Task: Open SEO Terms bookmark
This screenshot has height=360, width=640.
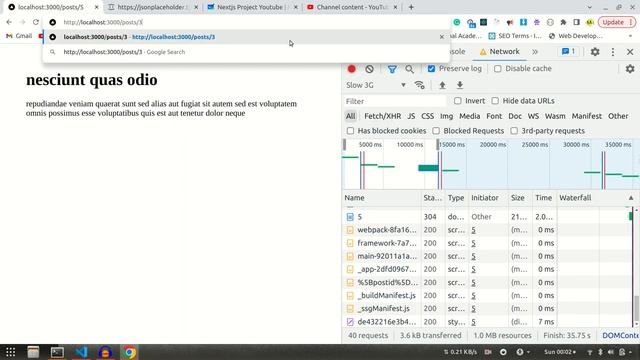Action: [x=515, y=36]
